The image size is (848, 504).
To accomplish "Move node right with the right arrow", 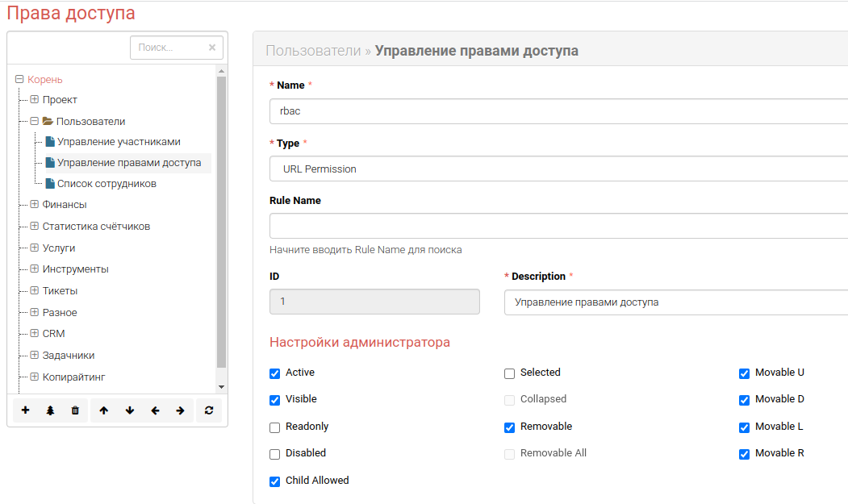I will [180, 410].
